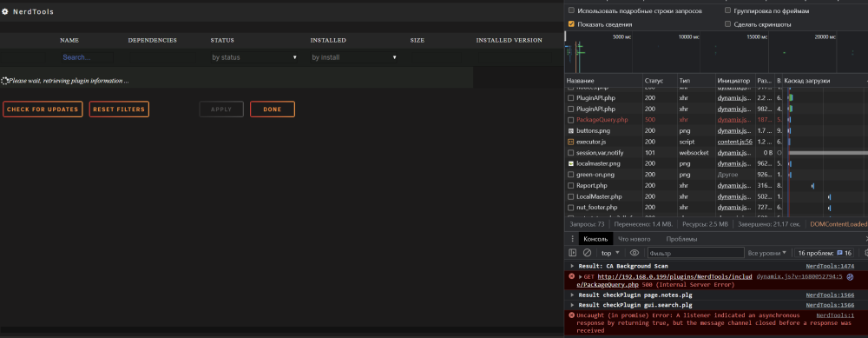Switch to the Что нового tab
The height and width of the screenshot is (338, 868).
click(635, 239)
